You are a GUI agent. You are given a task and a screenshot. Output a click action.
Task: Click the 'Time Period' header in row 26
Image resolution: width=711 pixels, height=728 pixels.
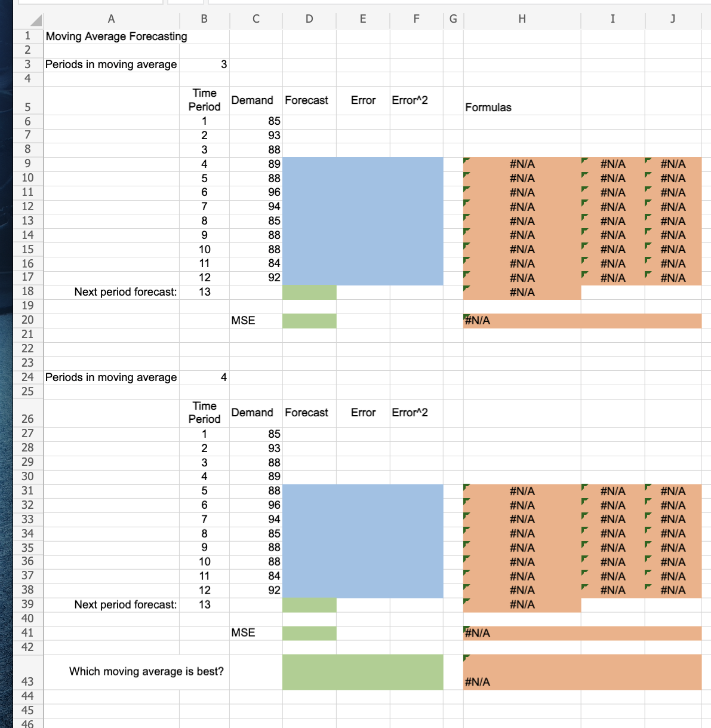click(204, 413)
